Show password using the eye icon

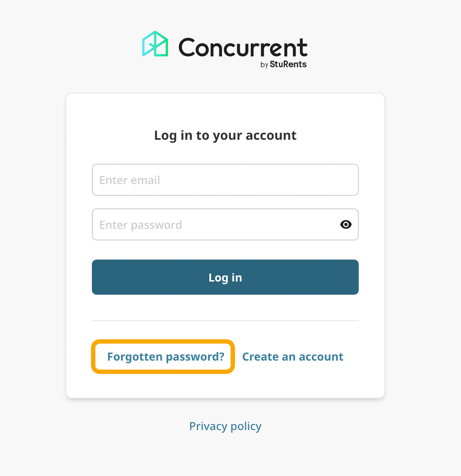tap(346, 224)
